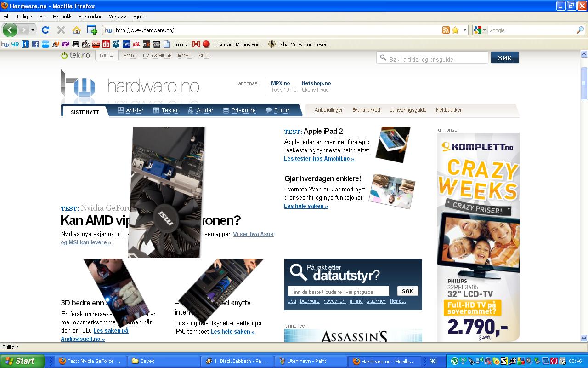
Task: Bookmark this page with the star icon
Action: [x=455, y=30]
